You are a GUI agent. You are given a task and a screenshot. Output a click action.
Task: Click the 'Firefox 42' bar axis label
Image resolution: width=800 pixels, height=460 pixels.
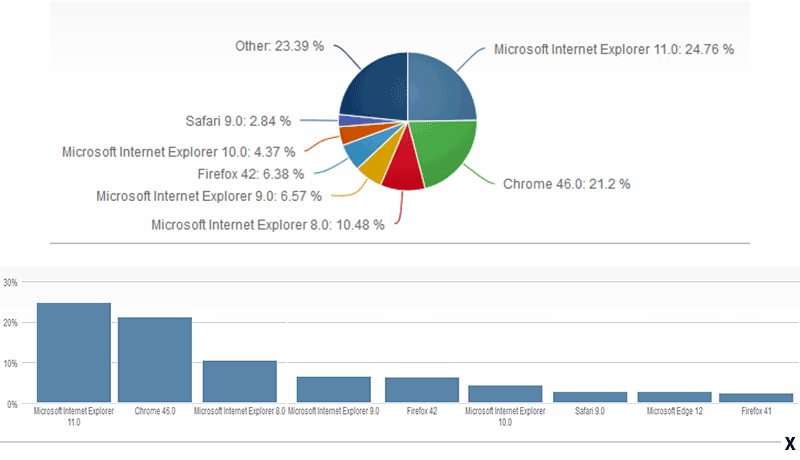[x=422, y=411]
